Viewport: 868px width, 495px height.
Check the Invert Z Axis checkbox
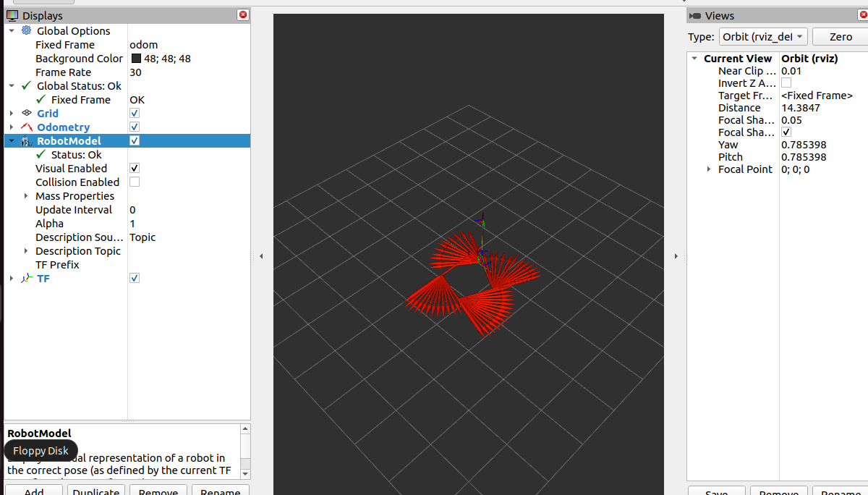tap(786, 82)
